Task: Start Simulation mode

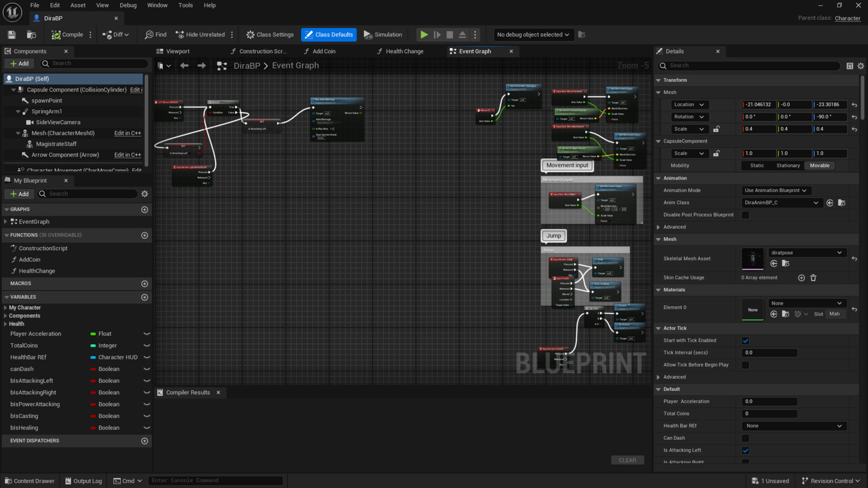Action: tap(383, 35)
